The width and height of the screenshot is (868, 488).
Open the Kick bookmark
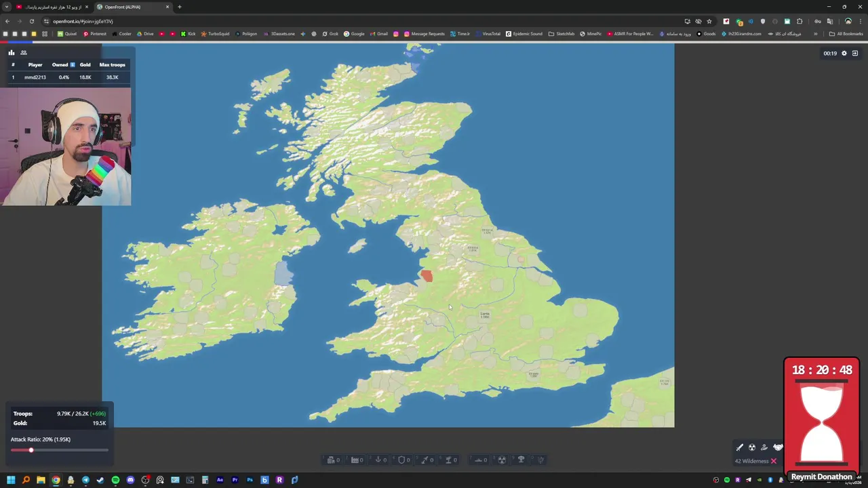pyautogui.click(x=188, y=34)
